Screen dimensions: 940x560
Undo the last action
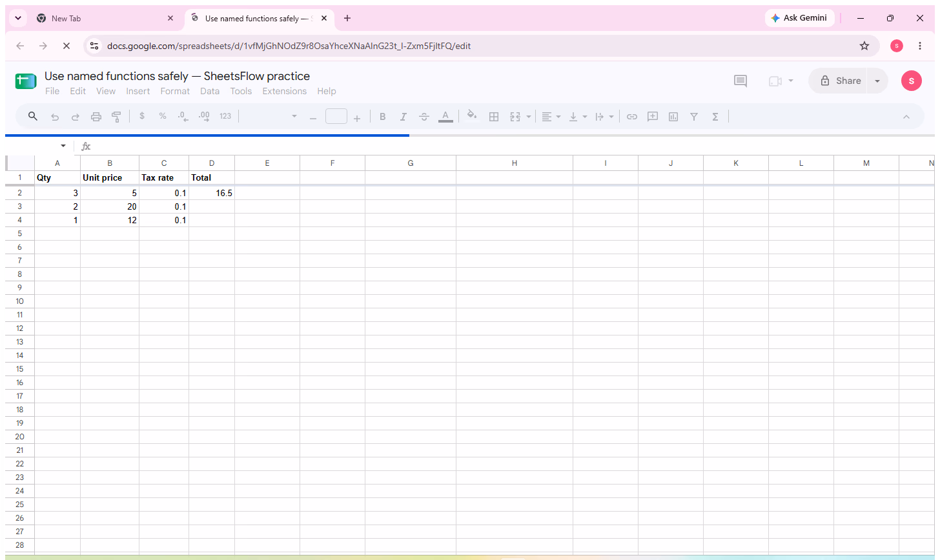55,117
